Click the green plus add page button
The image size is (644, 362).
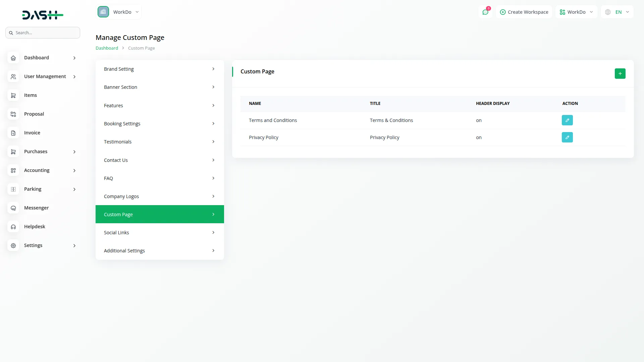pos(620,73)
